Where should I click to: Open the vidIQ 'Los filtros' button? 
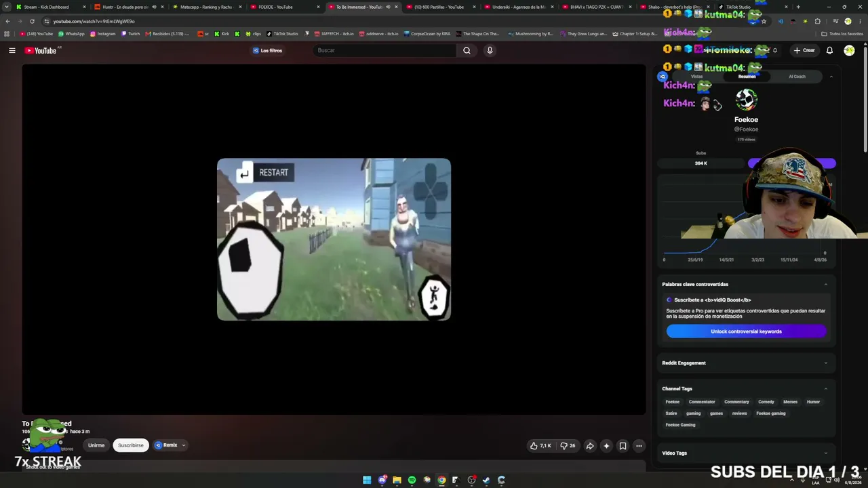click(267, 50)
